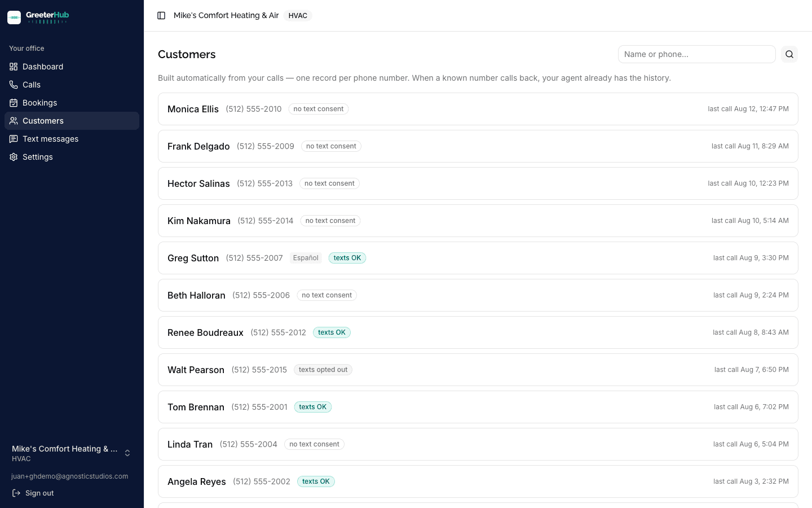Click phone number (512) 555-2013

click(x=264, y=183)
